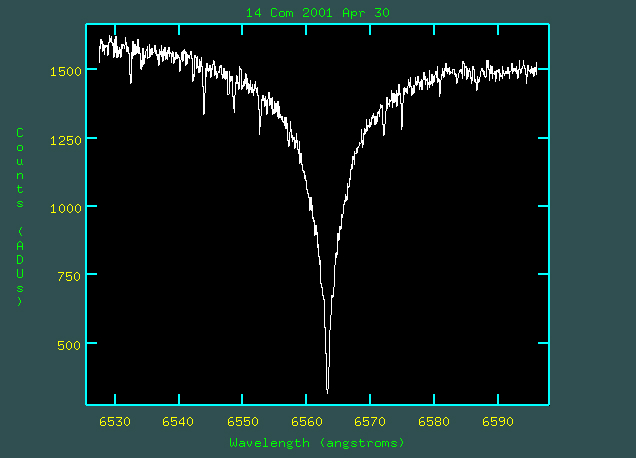Click the vertical 'Counts (ADUs)' axis label
Viewport: 636px width, 458px height.
click(x=20, y=217)
